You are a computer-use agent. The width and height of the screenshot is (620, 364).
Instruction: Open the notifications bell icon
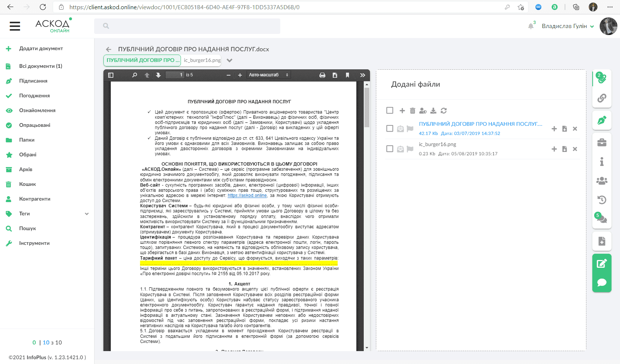pos(531,26)
